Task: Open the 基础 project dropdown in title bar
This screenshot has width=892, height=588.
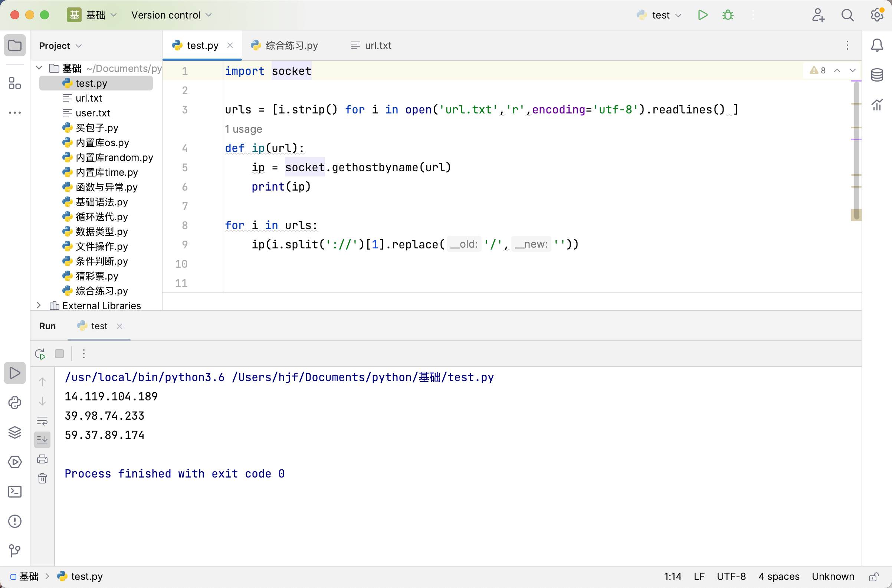Action: coord(92,15)
